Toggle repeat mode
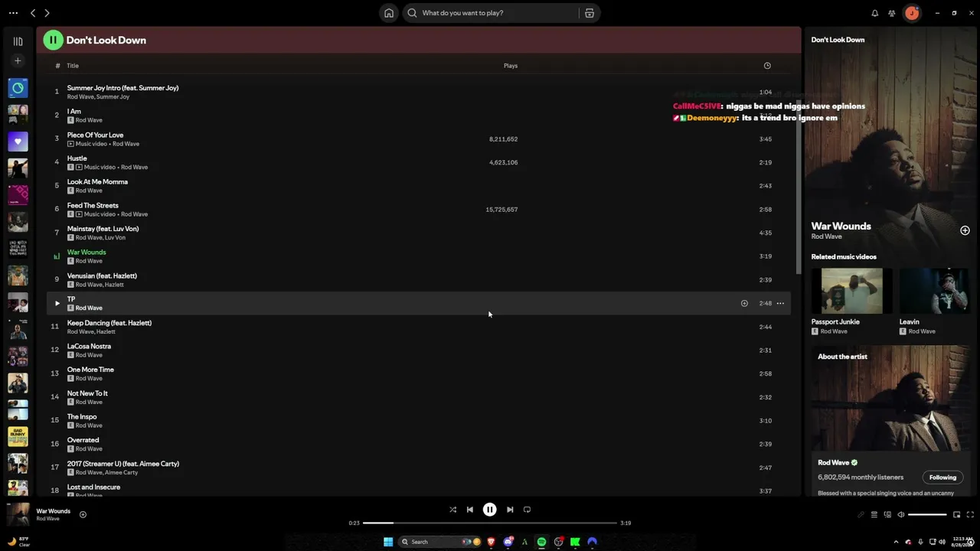The height and width of the screenshot is (551, 980). [x=527, y=510]
